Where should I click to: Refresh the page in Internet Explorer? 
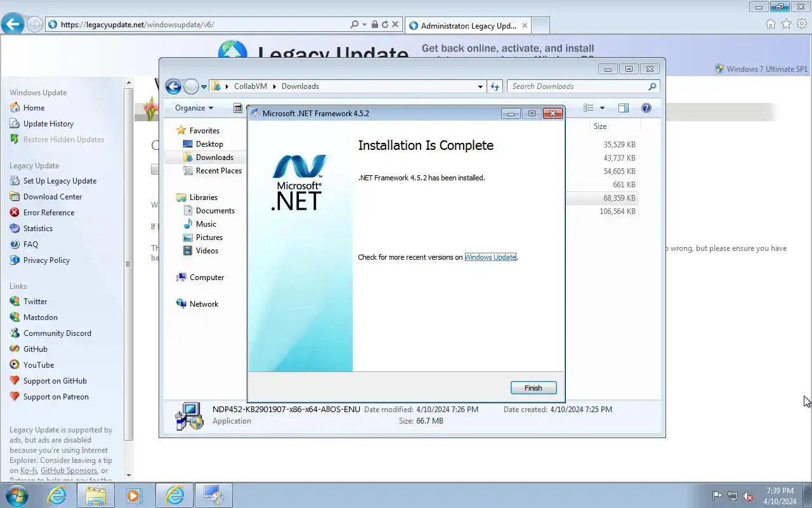[x=384, y=25]
